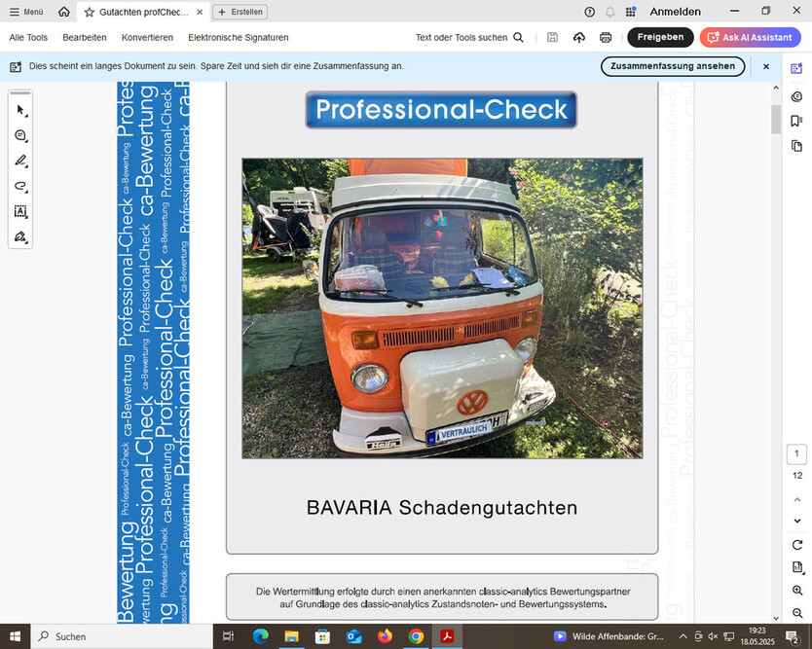Open the sticky note comment tool
The height and width of the screenshot is (649, 812).
point(20,135)
